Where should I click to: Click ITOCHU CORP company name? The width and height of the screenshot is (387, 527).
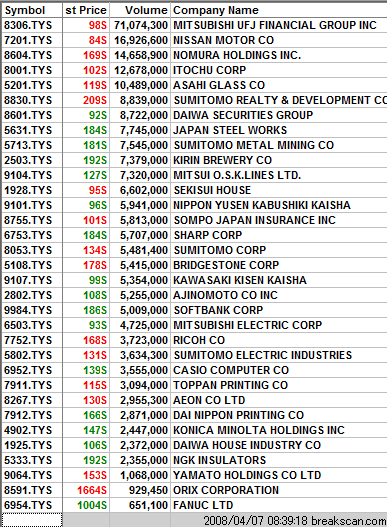[x=210, y=70]
